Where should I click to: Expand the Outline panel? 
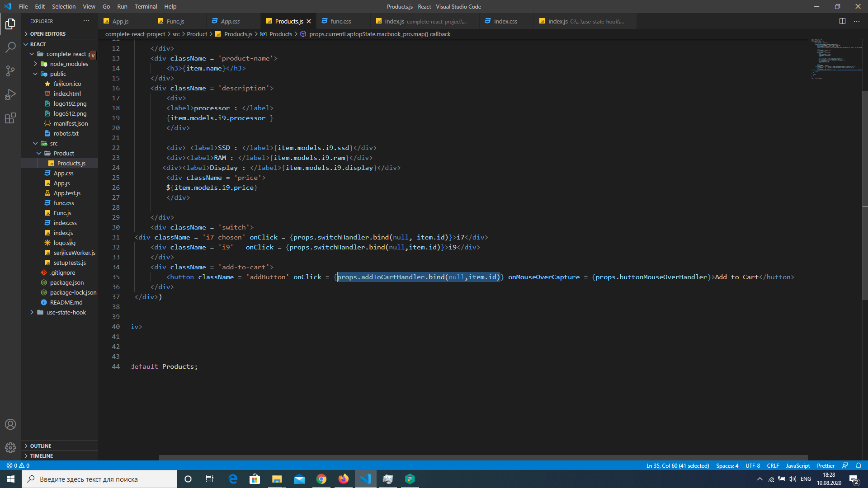click(x=40, y=446)
